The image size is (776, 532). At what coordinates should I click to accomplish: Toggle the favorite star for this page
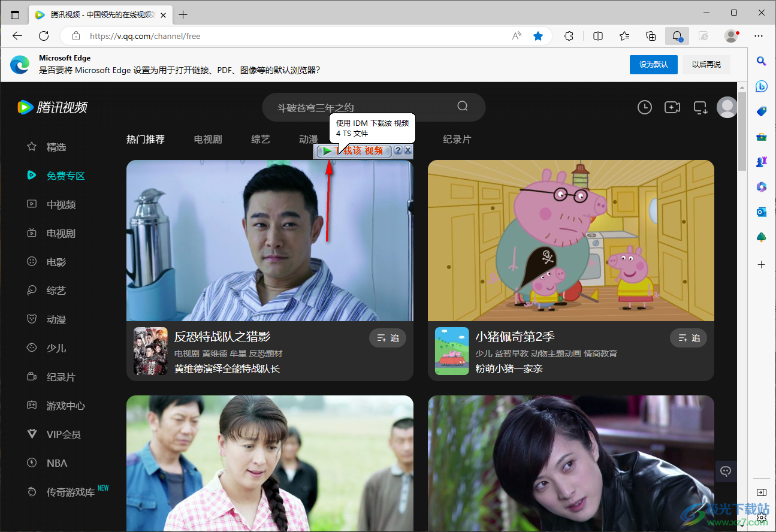[538, 36]
